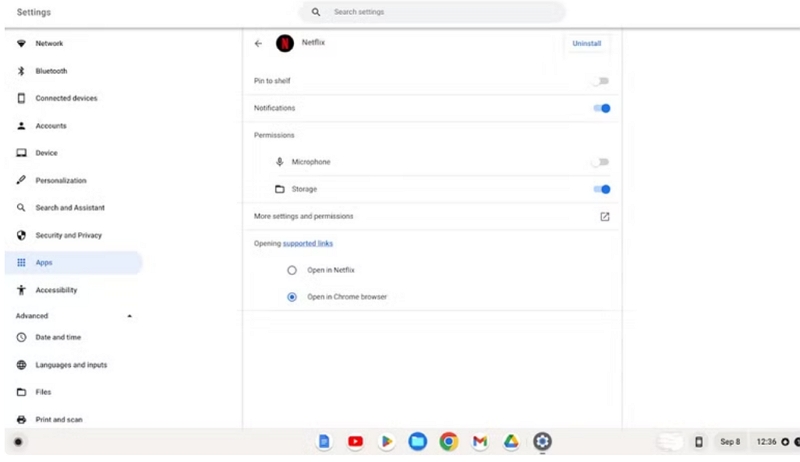
Task: Click the Files folder icon in sidebar
Action: (x=21, y=392)
